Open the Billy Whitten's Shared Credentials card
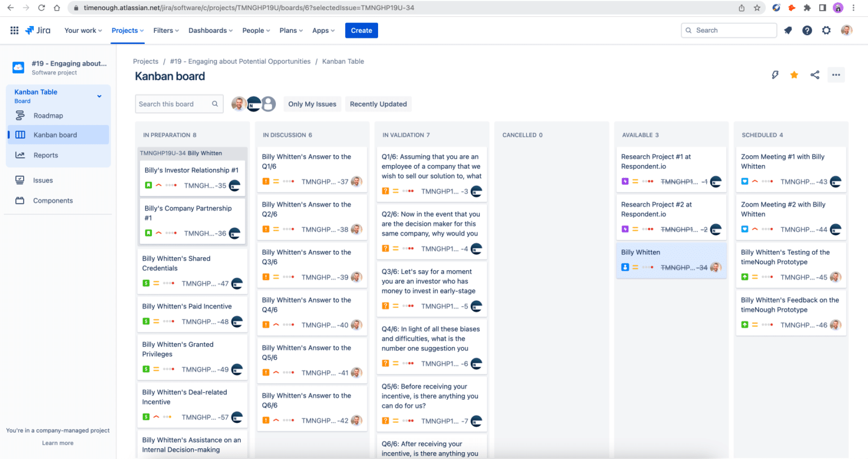The height and width of the screenshot is (459, 868). pyautogui.click(x=176, y=263)
